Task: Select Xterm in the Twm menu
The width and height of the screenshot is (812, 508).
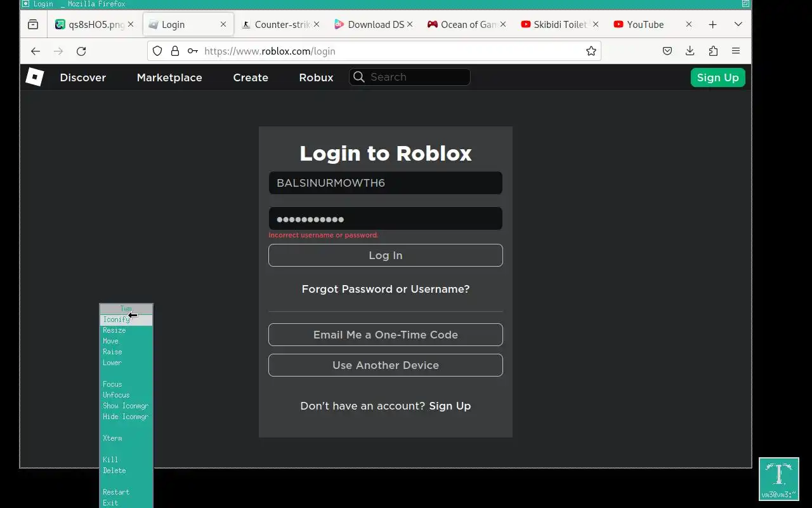Action: pyautogui.click(x=126, y=438)
